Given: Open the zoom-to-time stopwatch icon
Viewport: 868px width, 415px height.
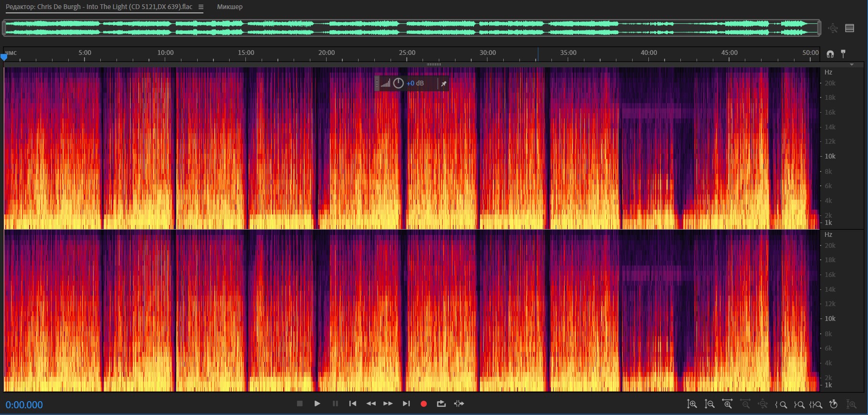Looking at the screenshot, I should point(834,404).
